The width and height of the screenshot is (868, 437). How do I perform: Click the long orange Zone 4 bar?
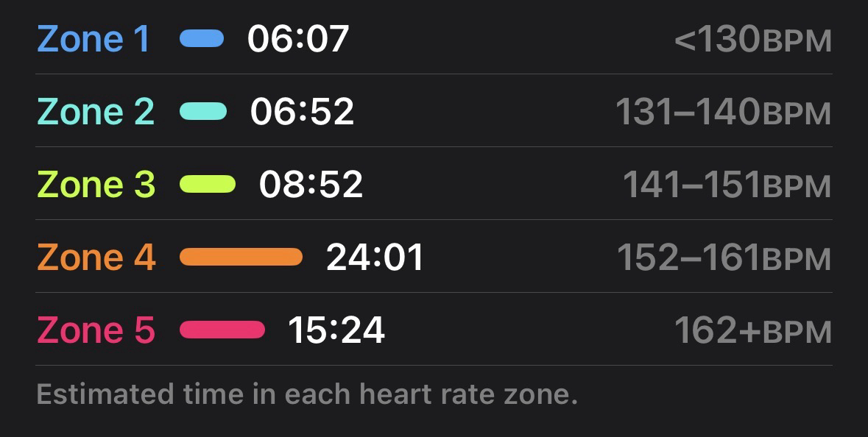coord(241,257)
